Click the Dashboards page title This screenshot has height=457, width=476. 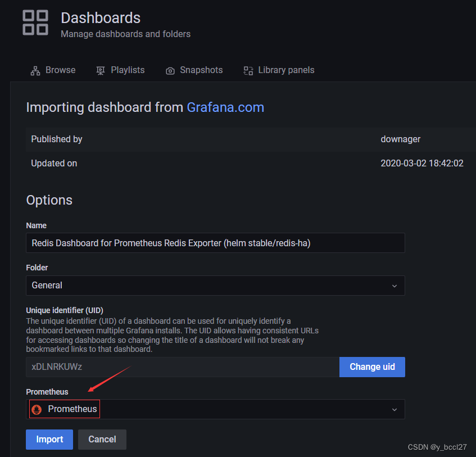pyautogui.click(x=101, y=18)
